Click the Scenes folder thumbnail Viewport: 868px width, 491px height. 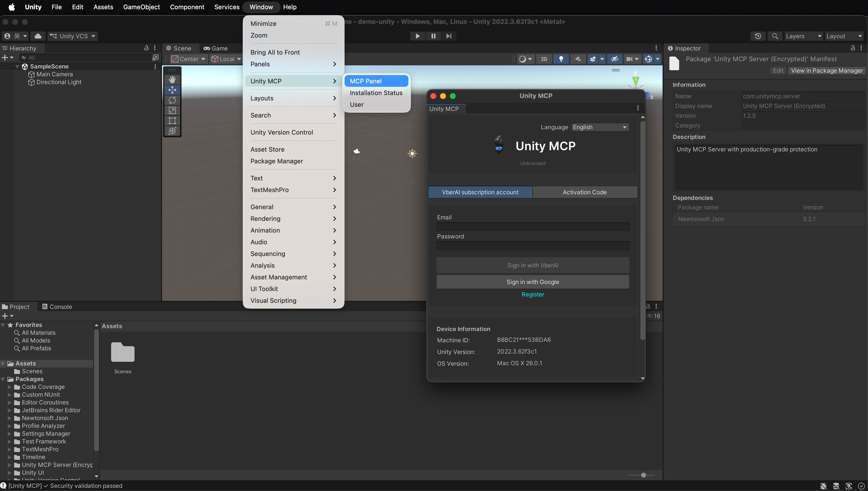123,352
